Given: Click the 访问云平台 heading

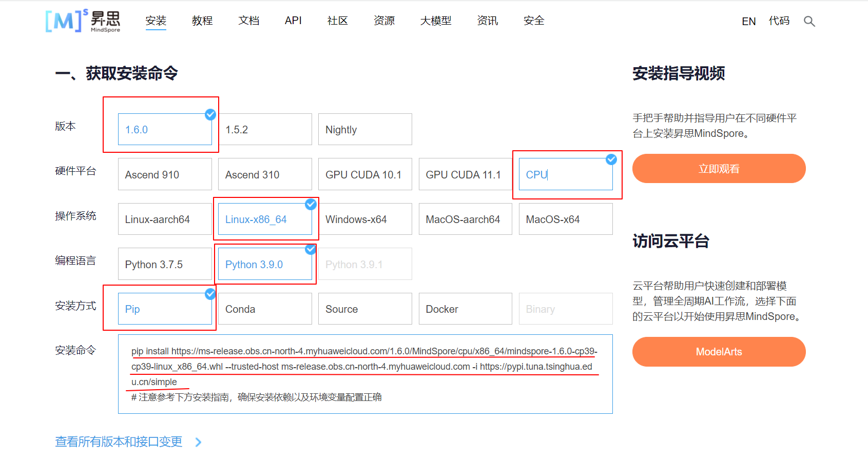Looking at the screenshot, I should coord(671,241).
